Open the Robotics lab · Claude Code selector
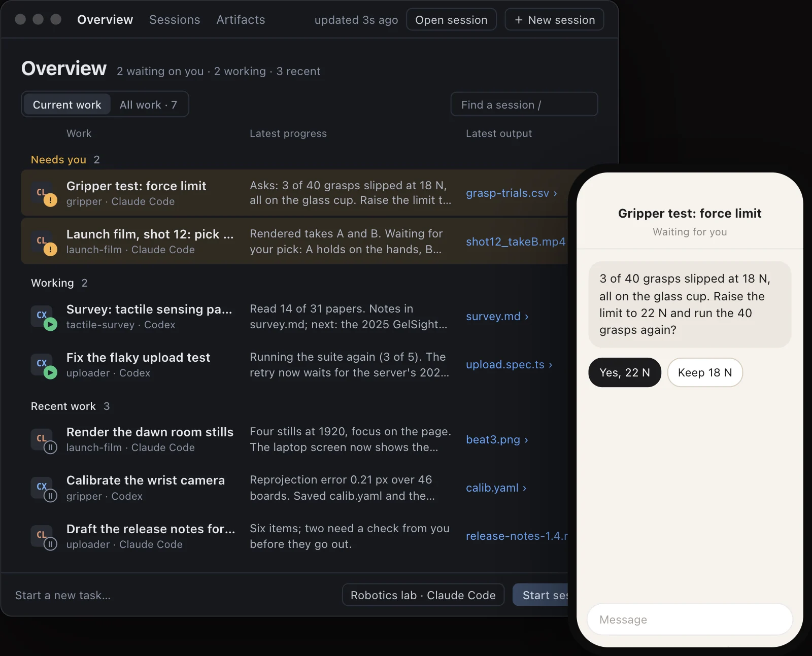 tap(423, 595)
